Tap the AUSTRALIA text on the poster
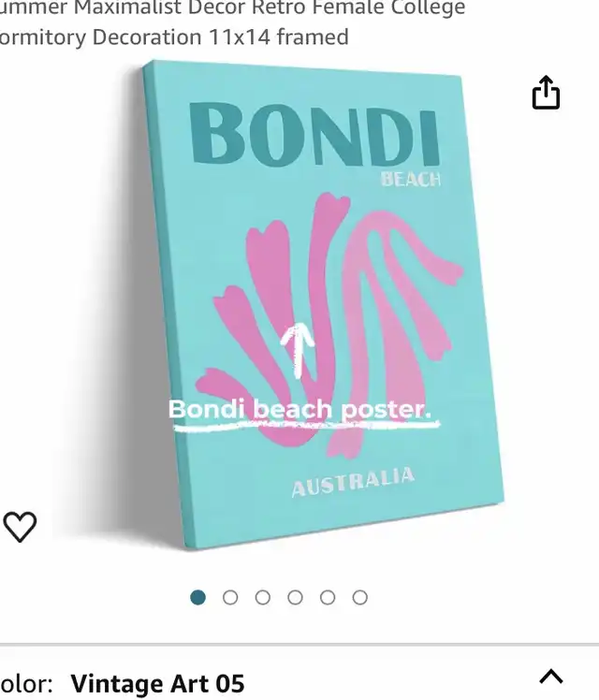599x700 pixels. pos(353,482)
